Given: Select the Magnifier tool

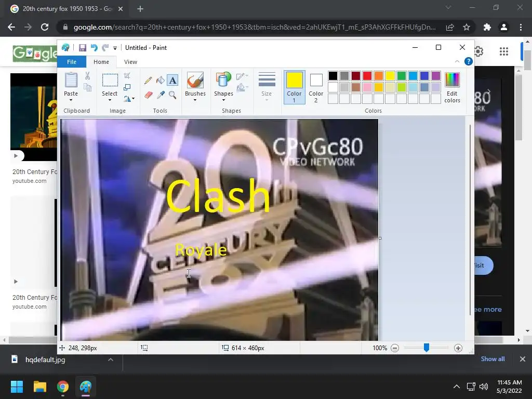Looking at the screenshot, I should coord(172,95).
